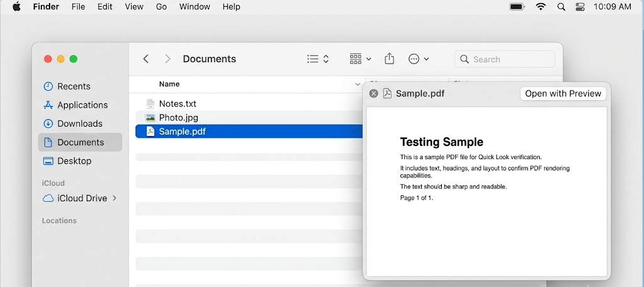Click the 'Page 1 of 1.' text
The image size is (644, 287).
point(416,197)
